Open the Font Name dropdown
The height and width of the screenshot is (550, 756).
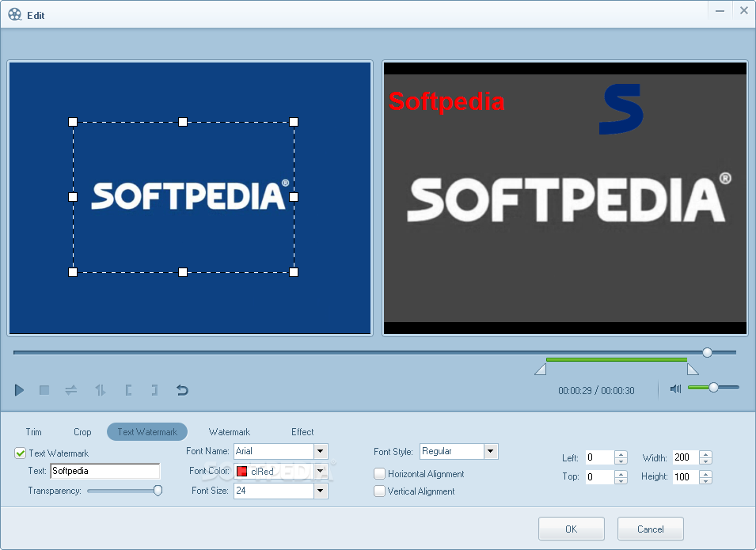pyautogui.click(x=321, y=451)
